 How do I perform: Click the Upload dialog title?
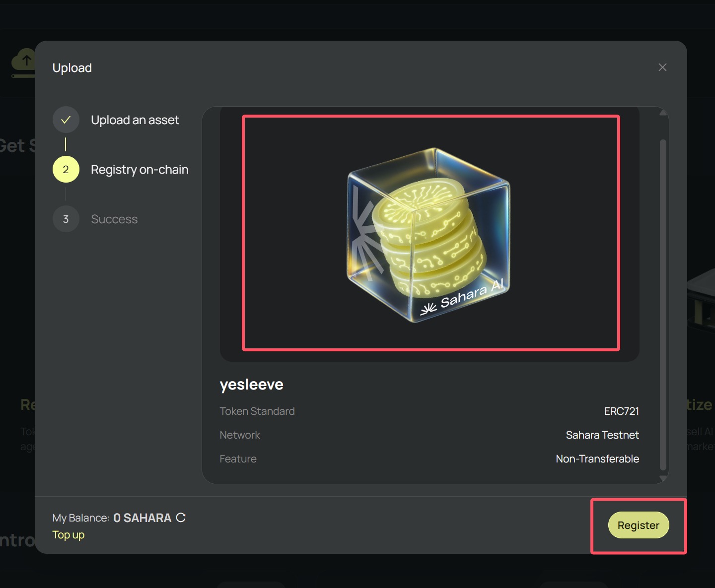tap(72, 68)
